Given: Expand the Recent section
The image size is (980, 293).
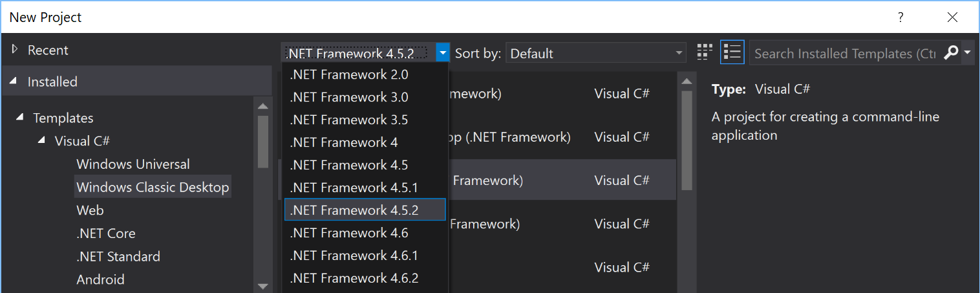Looking at the screenshot, I should coord(15,50).
